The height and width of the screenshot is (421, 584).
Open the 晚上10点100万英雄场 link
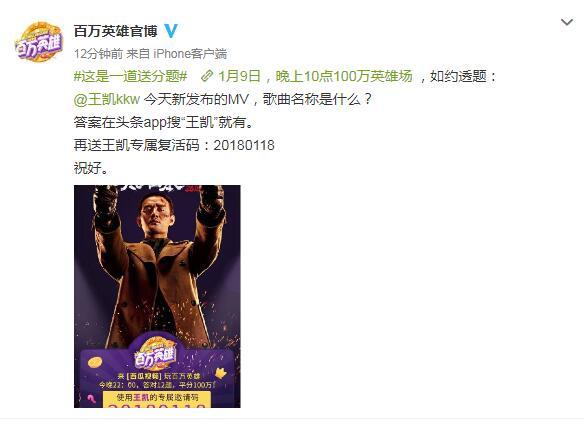[x=344, y=76]
